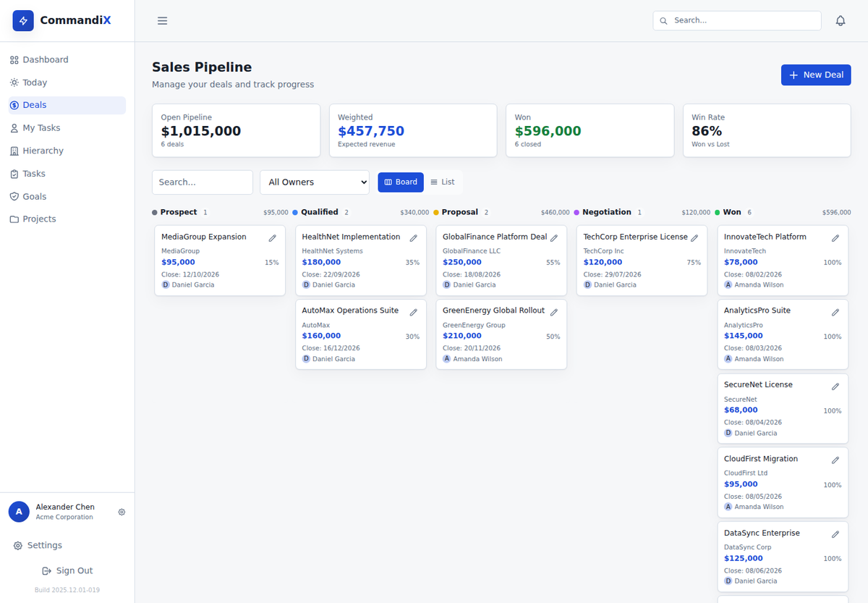This screenshot has height=603, width=868.
Task: Click the Alexander Chen avatar circle
Action: [19, 512]
